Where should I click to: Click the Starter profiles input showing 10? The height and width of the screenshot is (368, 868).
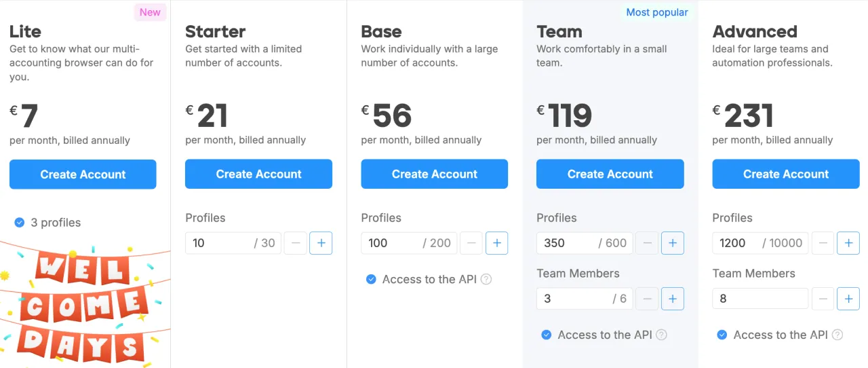coord(233,243)
